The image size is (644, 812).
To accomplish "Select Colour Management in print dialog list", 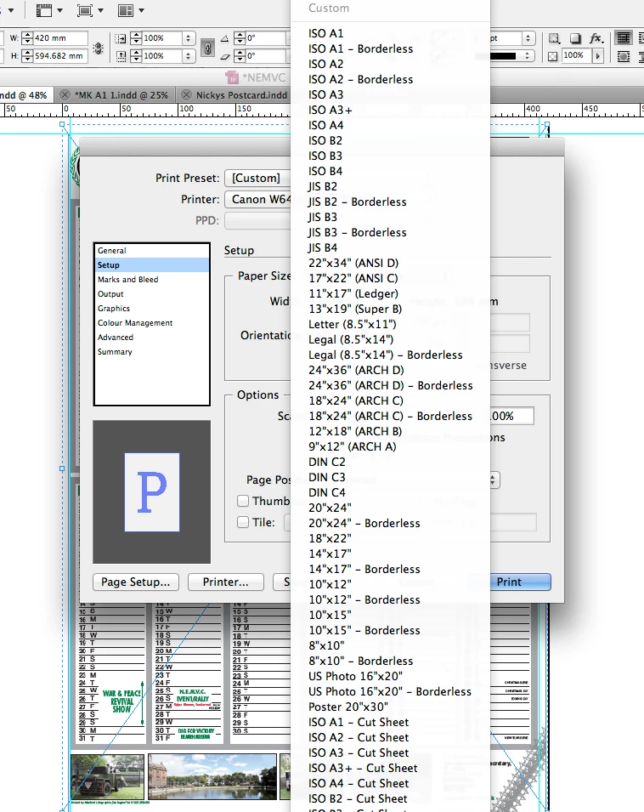I will pyautogui.click(x=151, y=323).
